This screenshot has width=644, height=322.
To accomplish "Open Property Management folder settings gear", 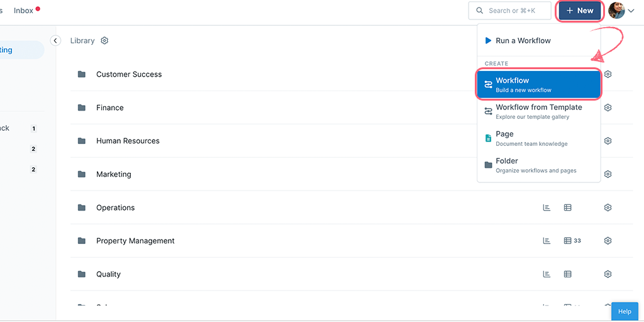I will tap(608, 241).
